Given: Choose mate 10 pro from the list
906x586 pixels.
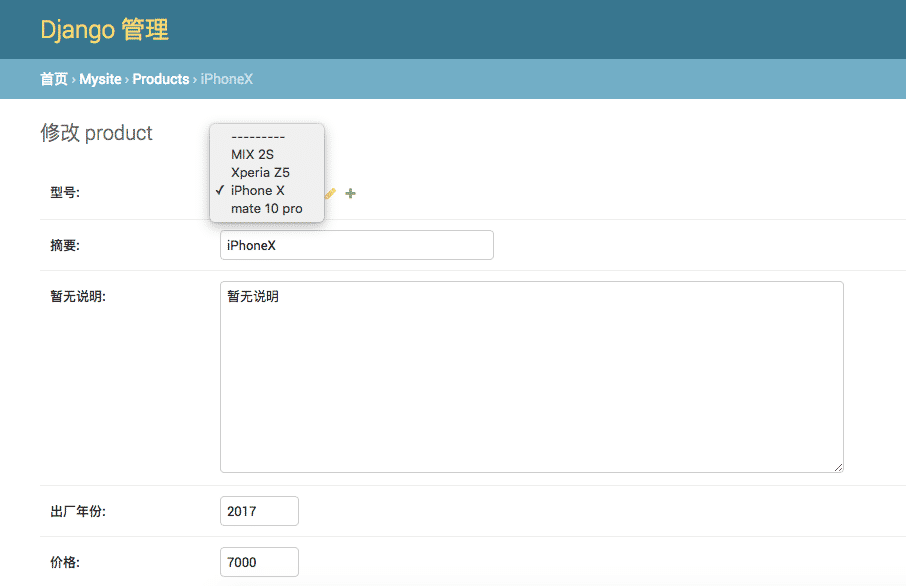Looking at the screenshot, I should (x=267, y=209).
